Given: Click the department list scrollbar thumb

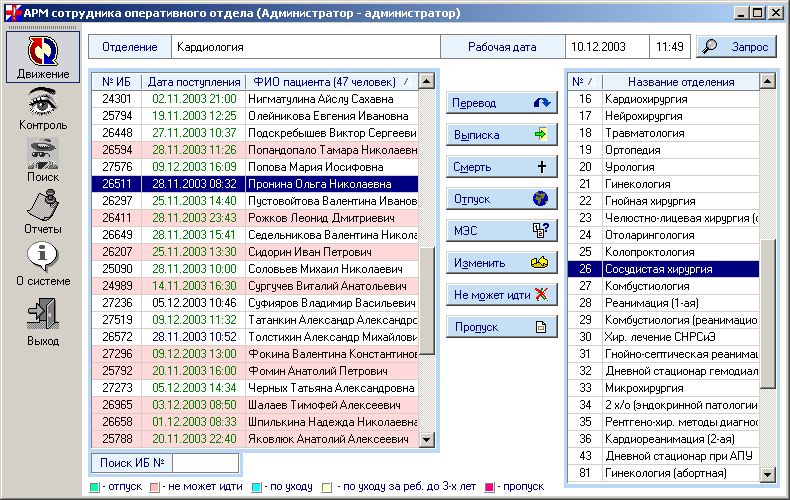Looking at the screenshot, I should 767,314.
